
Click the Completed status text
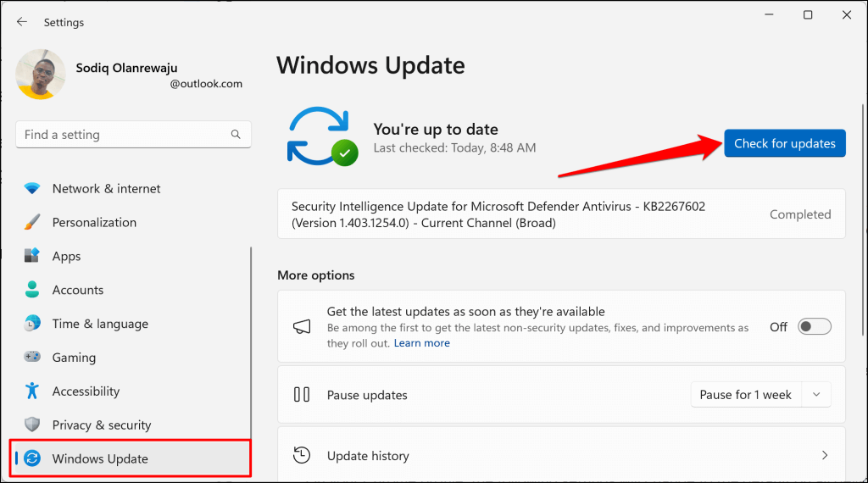click(800, 214)
